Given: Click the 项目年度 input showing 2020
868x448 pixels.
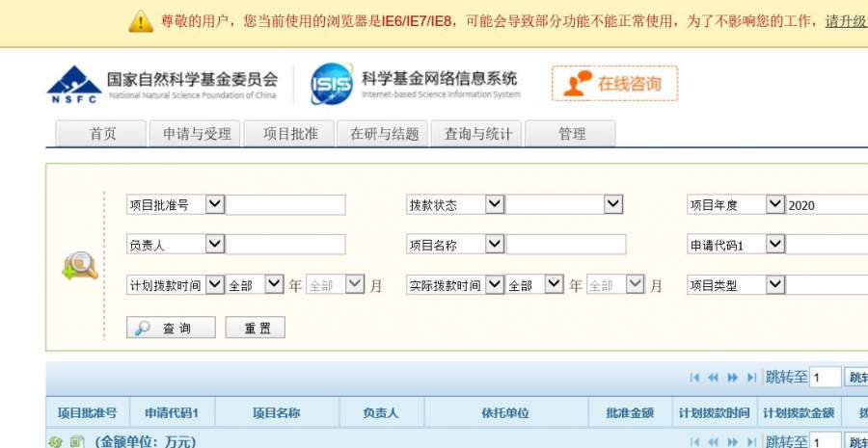Looking at the screenshot, I should pyautogui.click(x=827, y=204).
